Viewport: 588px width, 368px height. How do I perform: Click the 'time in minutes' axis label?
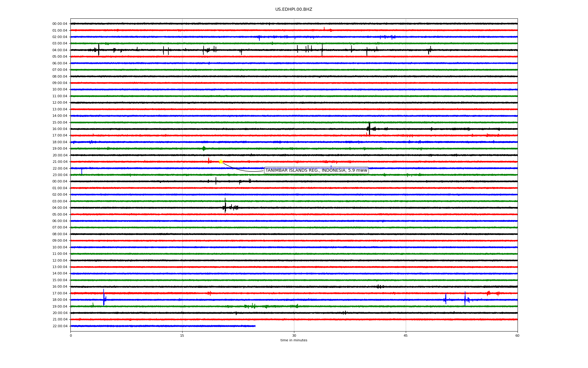click(293, 340)
